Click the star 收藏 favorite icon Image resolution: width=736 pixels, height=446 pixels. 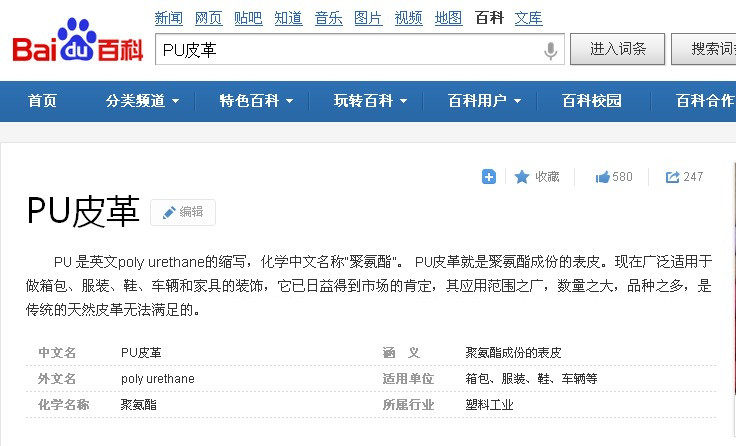coord(522,177)
